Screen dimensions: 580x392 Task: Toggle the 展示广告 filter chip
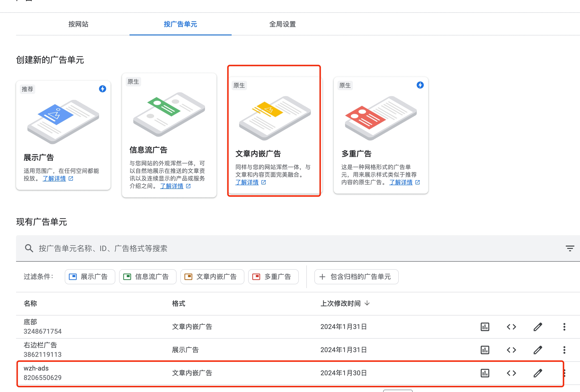pyautogui.click(x=90, y=277)
